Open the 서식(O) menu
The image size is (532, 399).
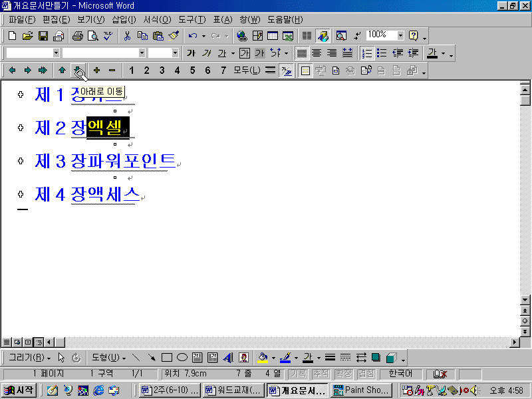157,20
